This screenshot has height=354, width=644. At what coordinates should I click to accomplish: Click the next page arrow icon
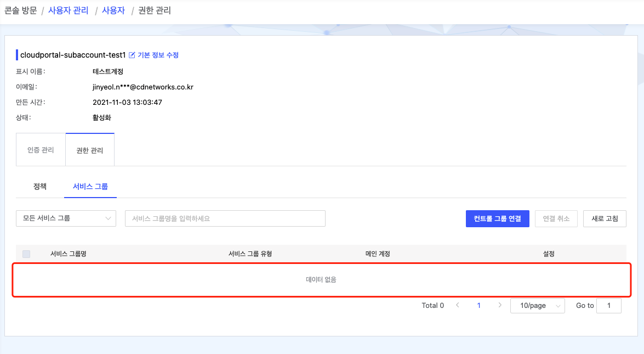point(500,305)
